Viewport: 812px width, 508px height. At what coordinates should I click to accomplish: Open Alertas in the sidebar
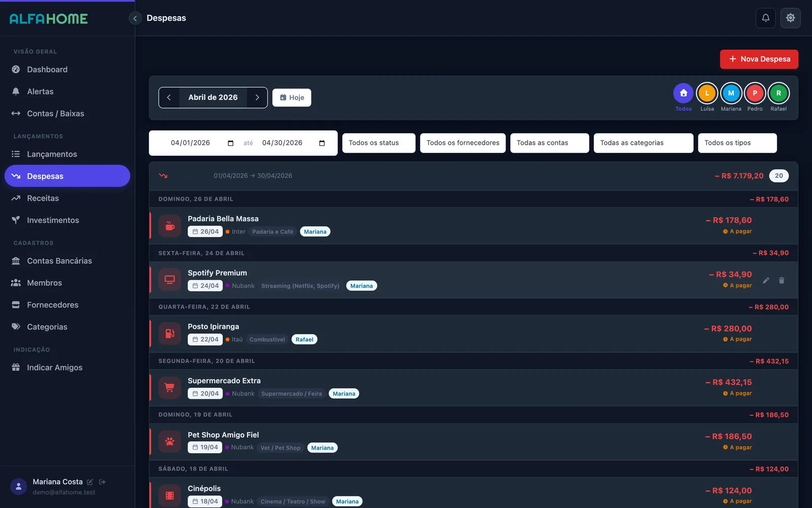coord(67,91)
